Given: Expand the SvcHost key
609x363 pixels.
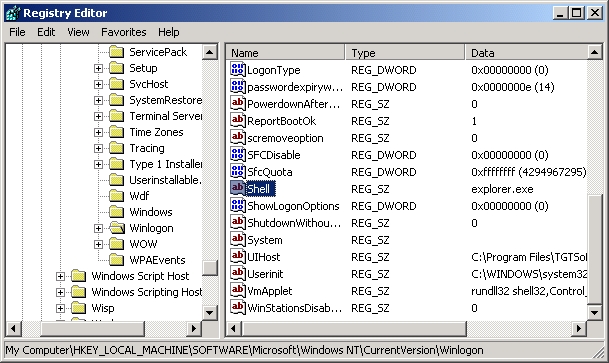Looking at the screenshot, I should [x=98, y=84].
